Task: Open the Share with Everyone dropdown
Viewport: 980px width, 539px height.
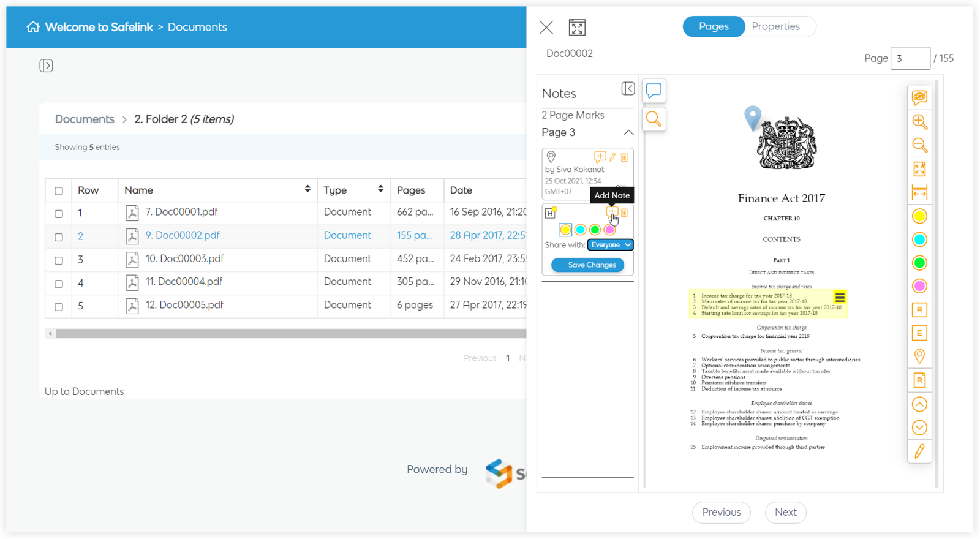Action: (610, 245)
